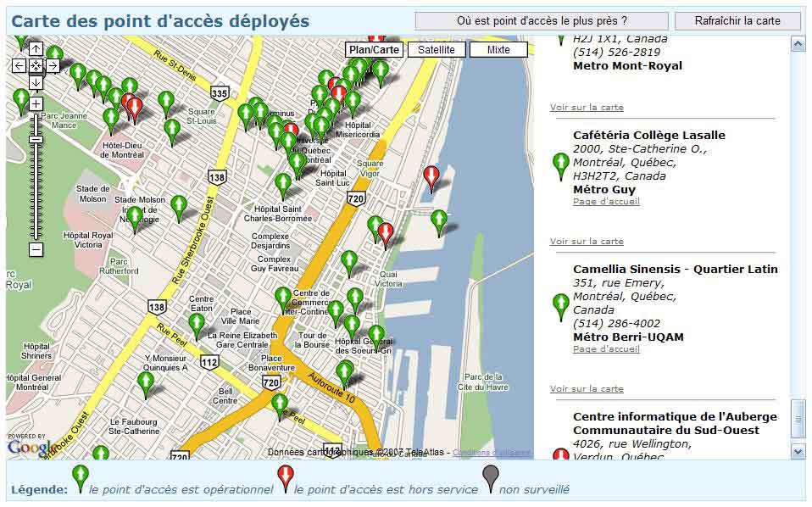Switch the map to Plan/Carte view
812x507 pixels.
375,50
